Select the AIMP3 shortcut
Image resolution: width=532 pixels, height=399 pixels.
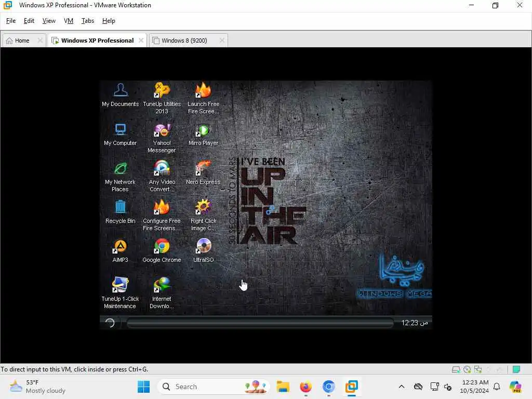[x=120, y=251]
